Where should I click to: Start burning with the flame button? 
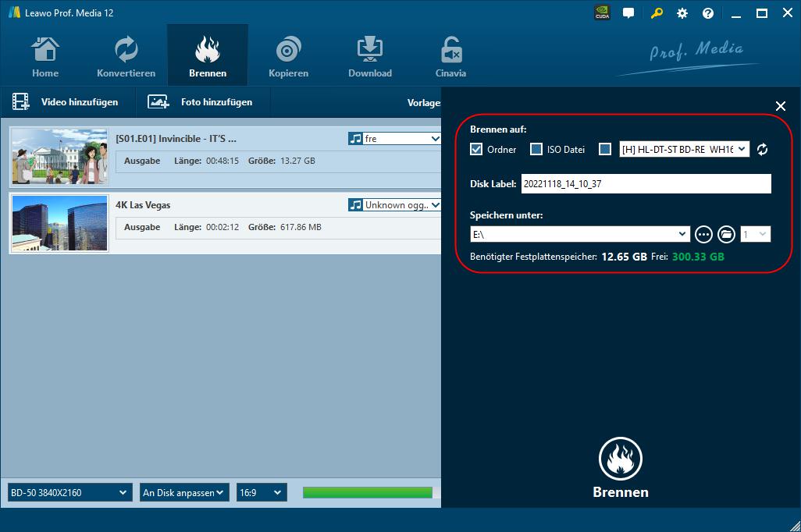pyautogui.click(x=620, y=459)
